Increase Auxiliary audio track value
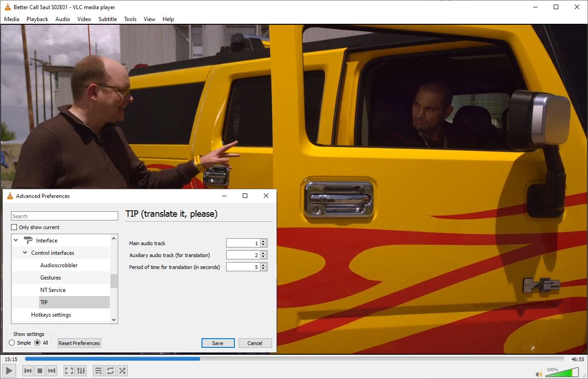588x379 pixels. 263,253
